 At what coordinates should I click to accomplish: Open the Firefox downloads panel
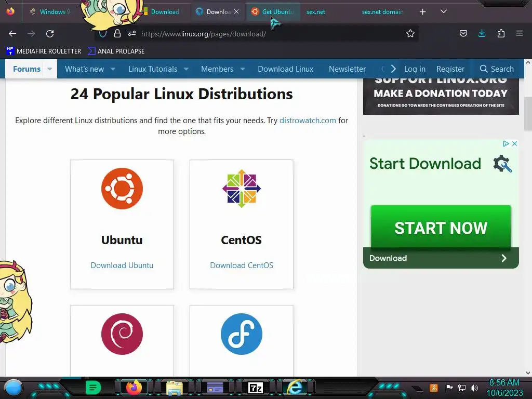[482, 33]
